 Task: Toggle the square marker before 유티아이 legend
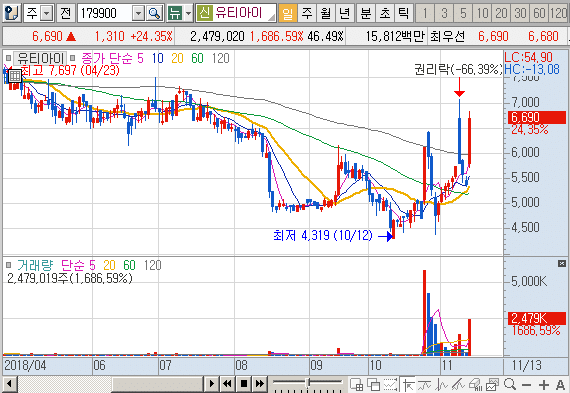tap(8, 58)
